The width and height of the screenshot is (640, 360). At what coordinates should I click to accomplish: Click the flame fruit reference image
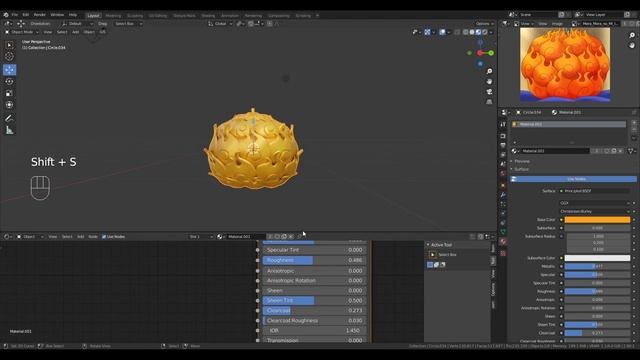565,64
